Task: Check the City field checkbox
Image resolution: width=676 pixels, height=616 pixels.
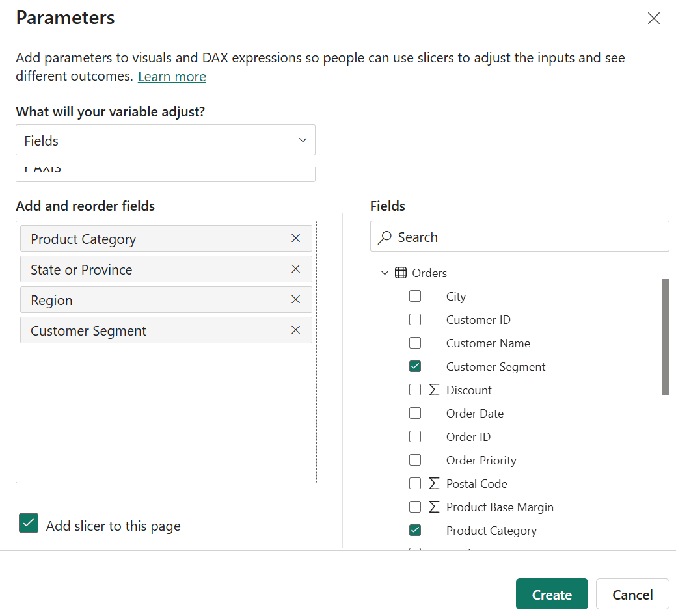Action: pyautogui.click(x=415, y=297)
